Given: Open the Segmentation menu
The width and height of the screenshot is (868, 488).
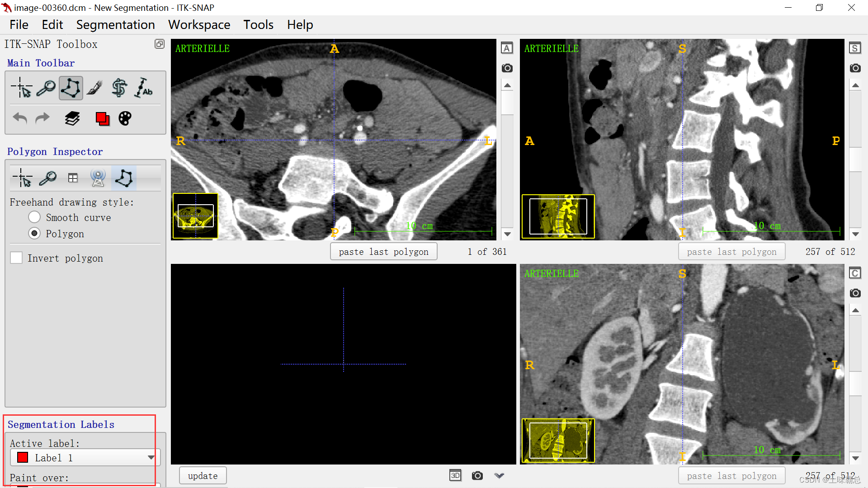Looking at the screenshot, I should coord(115,25).
